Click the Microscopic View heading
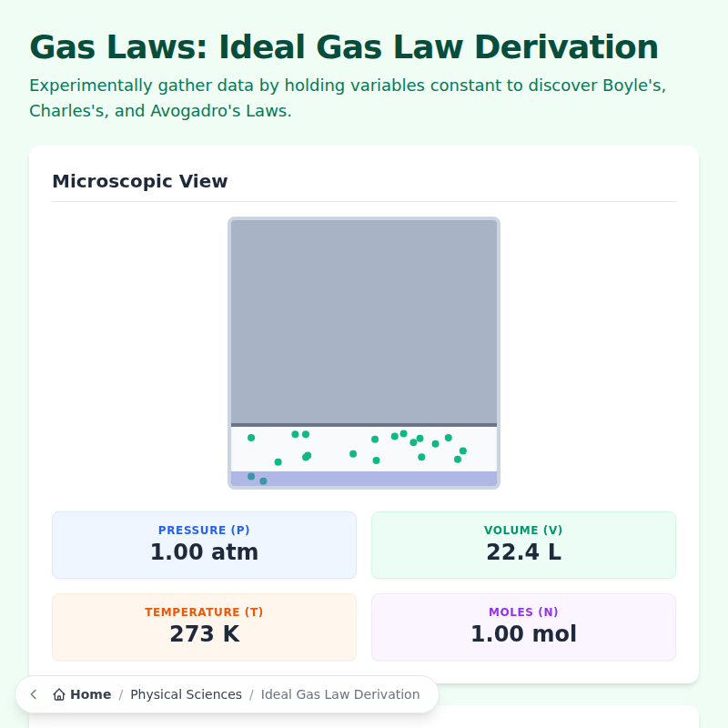This screenshot has height=728, width=728. point(139,181)
